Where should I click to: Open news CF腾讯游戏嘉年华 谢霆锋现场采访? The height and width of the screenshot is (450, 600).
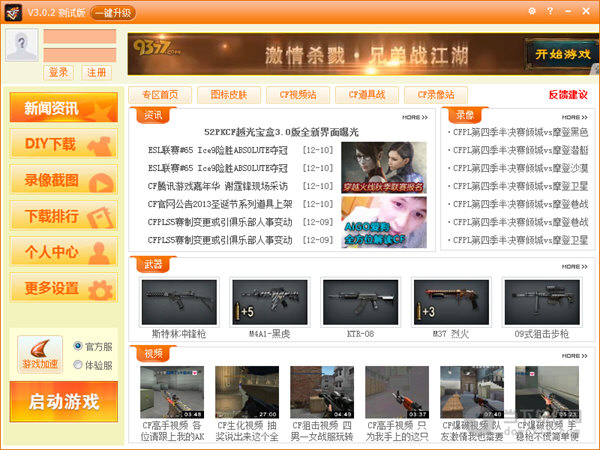click(217, 186)
